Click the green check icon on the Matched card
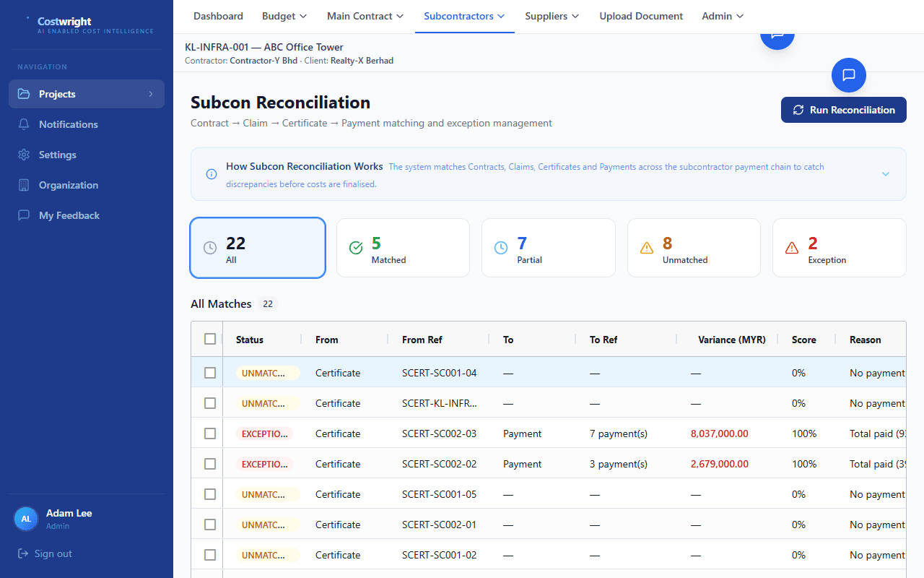Viewport: 924px width, 578px height. [356, 248]
